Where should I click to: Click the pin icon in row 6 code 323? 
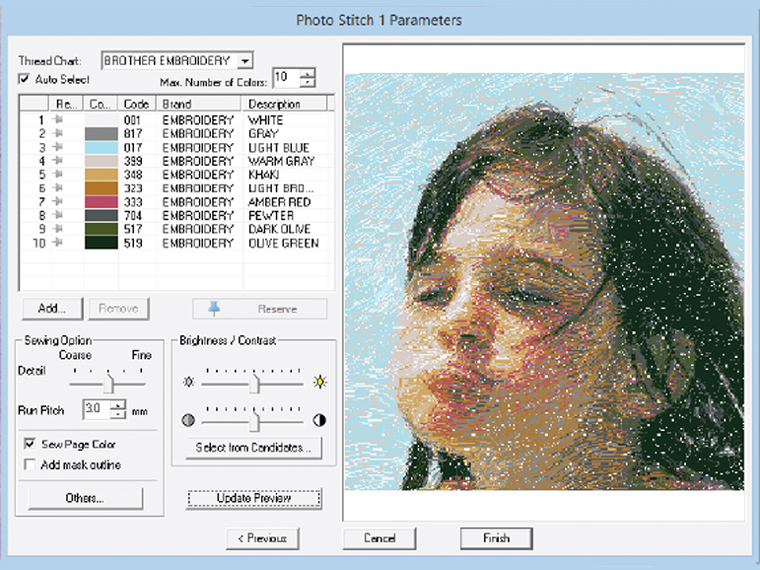59,187
